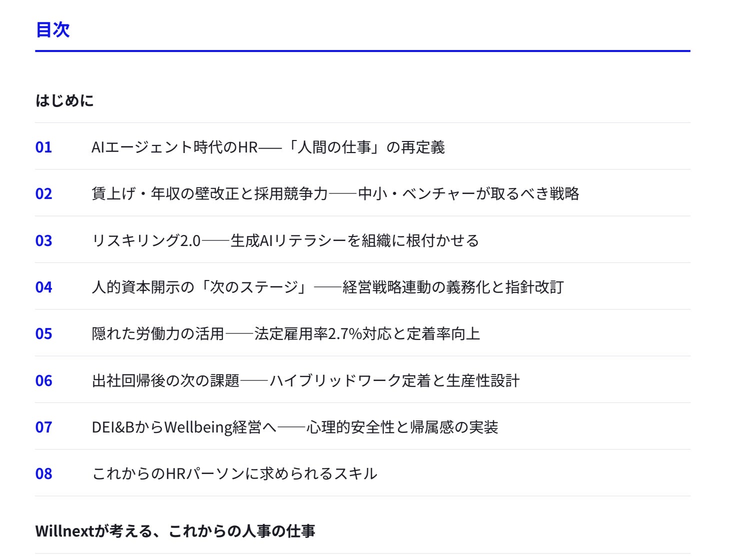Viewport: 739px width, 560px height.
Task: Open the リスキリング2.0 chapter link
Action: (x=285, y=241)
